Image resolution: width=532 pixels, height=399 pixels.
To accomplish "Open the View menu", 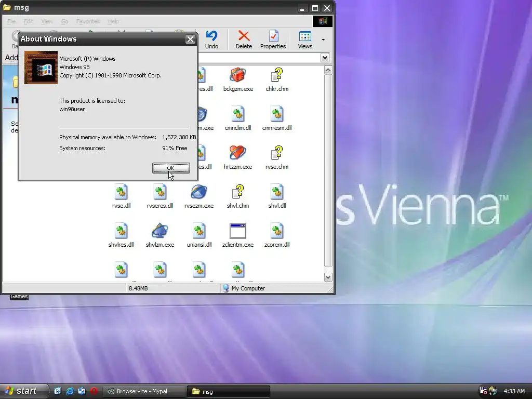I will coord(47,21).
